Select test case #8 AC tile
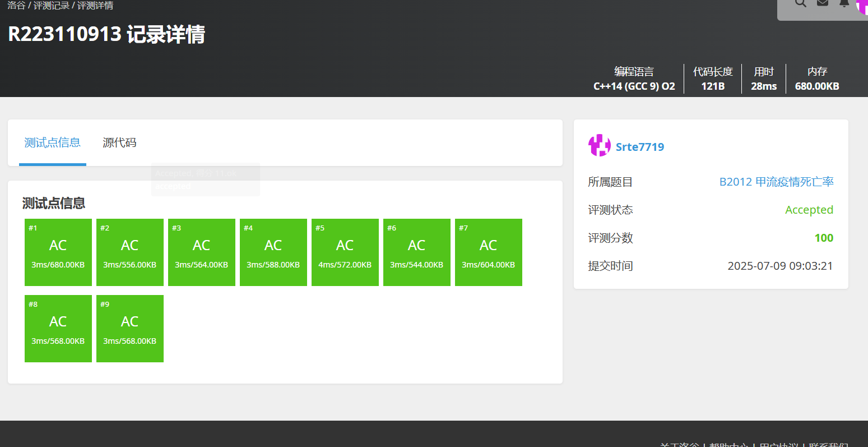Viewport: 868px width, 447px height. click(x=58, y=329)
